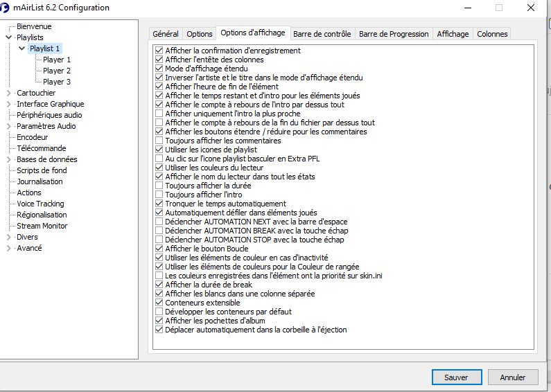This screenshot has width=551, height=392.
Task: Check Toujours afficher la durée
Action: (159, 186)
